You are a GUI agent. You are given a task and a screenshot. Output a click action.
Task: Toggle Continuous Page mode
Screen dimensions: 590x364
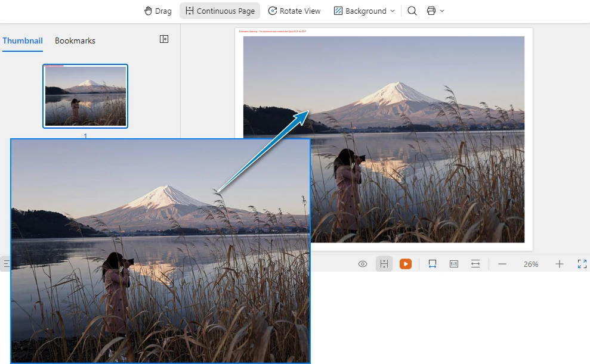[x=220, y=11]
